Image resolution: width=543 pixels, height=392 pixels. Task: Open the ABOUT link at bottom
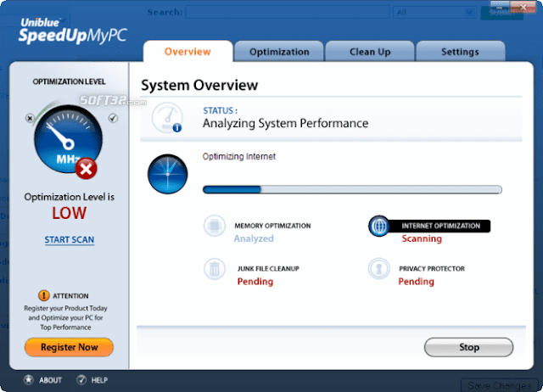coord(50,380)
